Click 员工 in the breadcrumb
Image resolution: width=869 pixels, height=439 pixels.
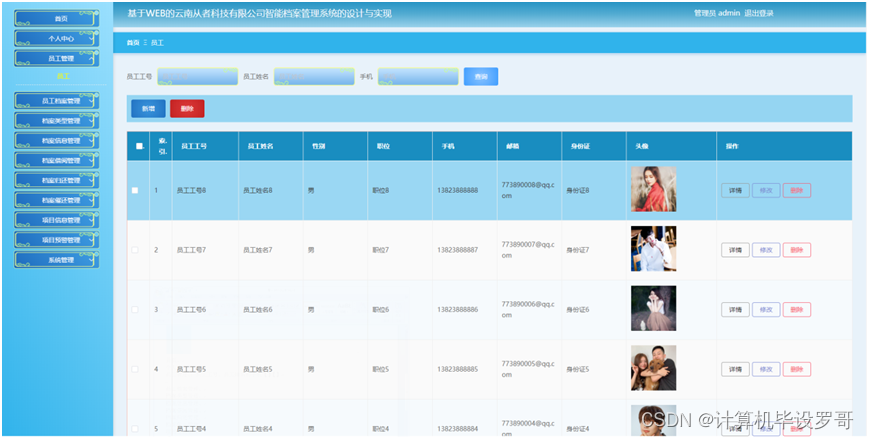[x=157, y=43]
